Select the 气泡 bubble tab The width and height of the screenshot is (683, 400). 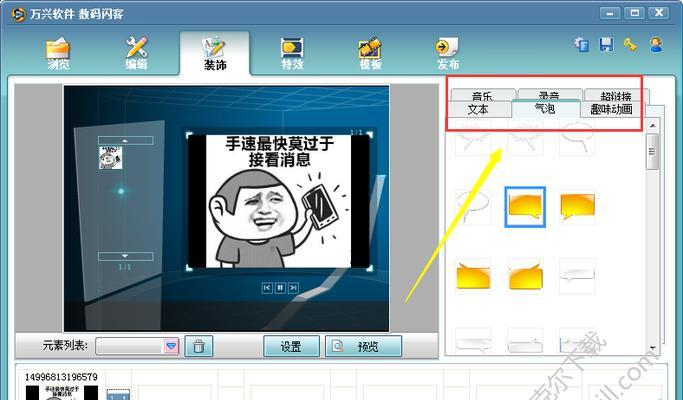pos(545,108)
